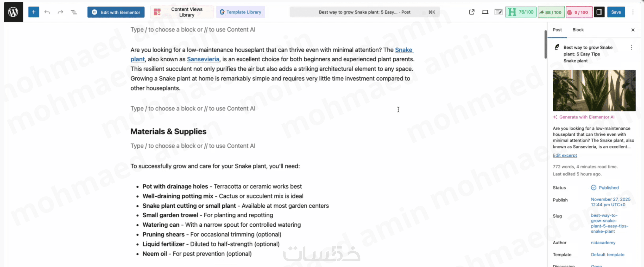Open the Headline Analyzer 76/100 score
The height and width of the screenshot is (267, 644).
click(521, 12)
